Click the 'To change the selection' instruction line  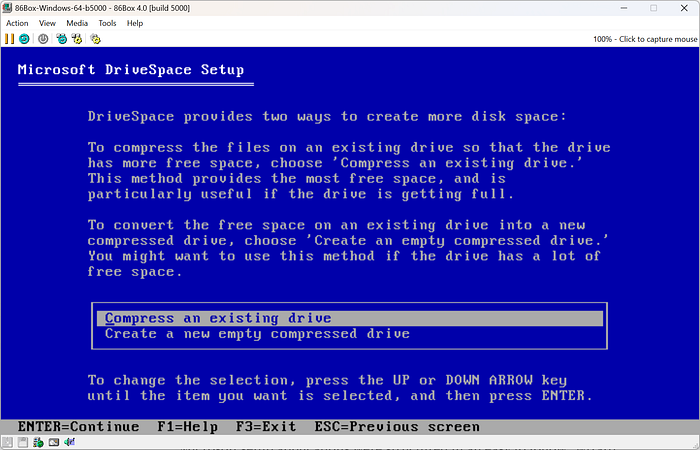point(327,380)
